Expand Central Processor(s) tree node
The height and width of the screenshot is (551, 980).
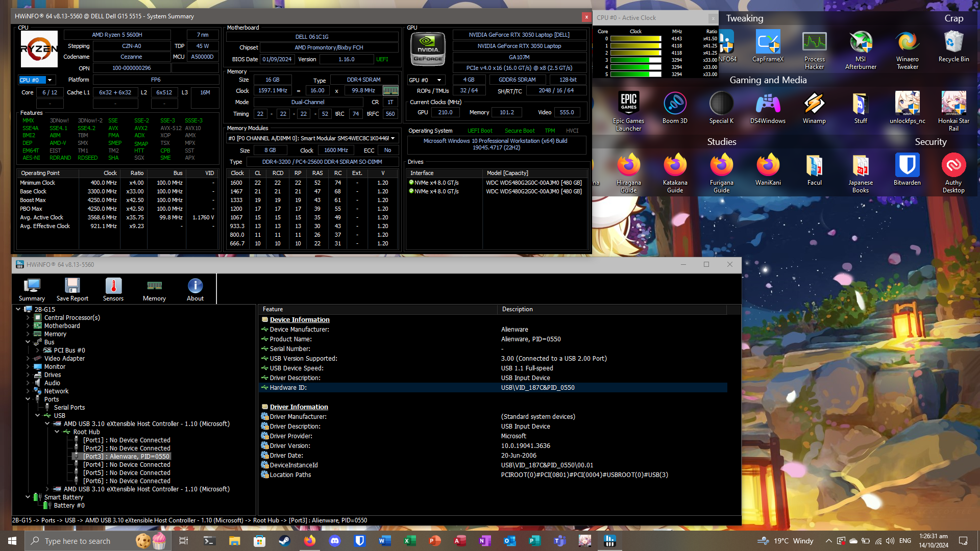point(28,317)
